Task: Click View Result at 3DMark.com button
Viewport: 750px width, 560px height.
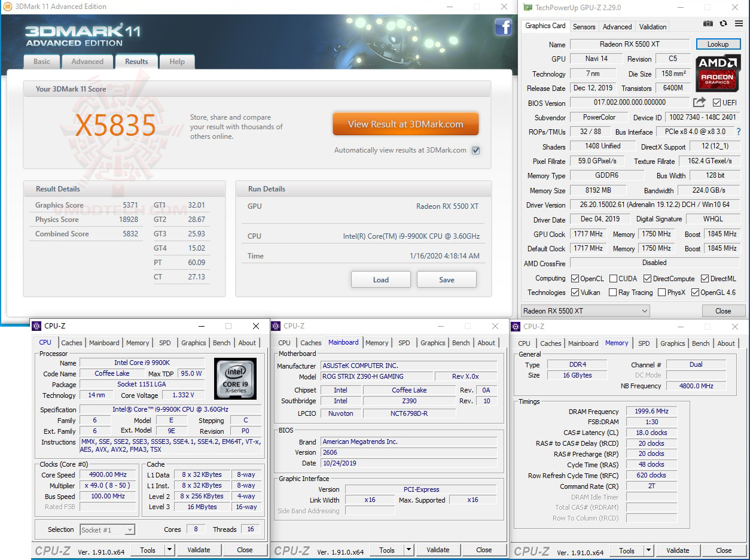Action: 406,124
